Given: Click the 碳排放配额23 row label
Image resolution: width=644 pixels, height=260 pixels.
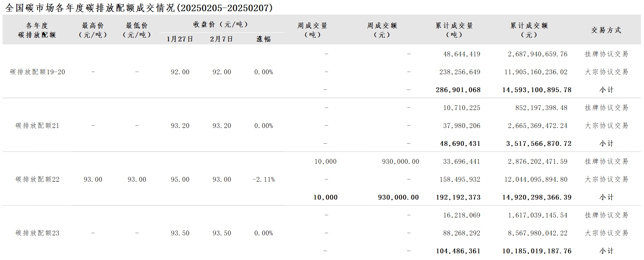Looking at the screenshot, I should click(37, 233).
